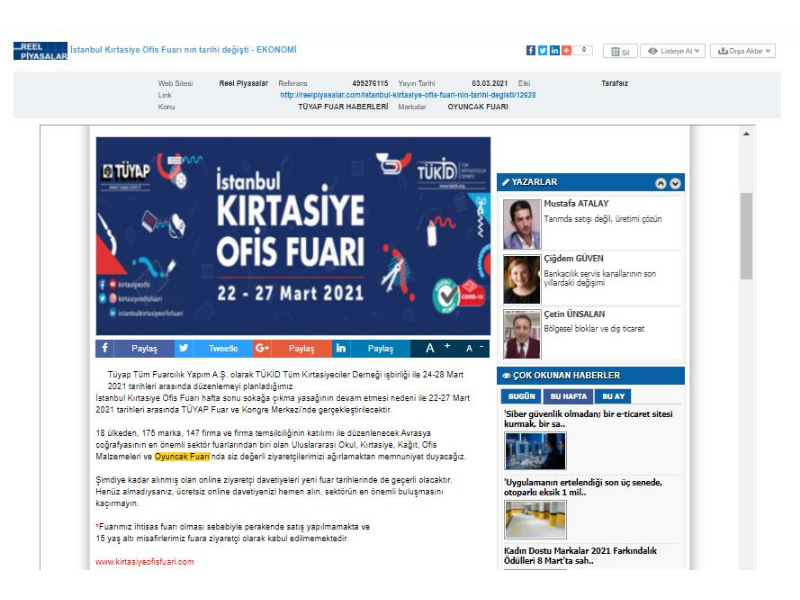Open 'Uygulamanın ertelendiği' news headline
Screen dimensions: 800x600
tap(583, 487)
